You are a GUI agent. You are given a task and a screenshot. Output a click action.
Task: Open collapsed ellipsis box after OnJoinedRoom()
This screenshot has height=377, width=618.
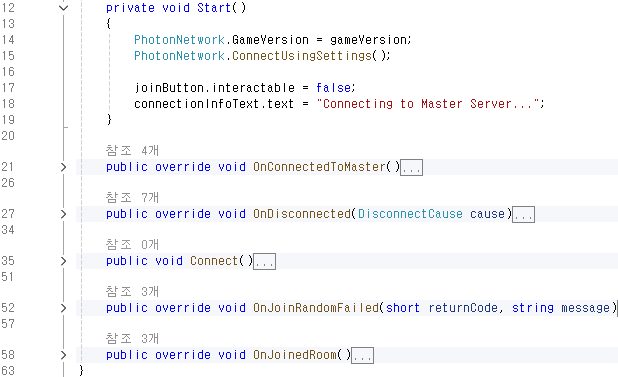tap(362, 355)
